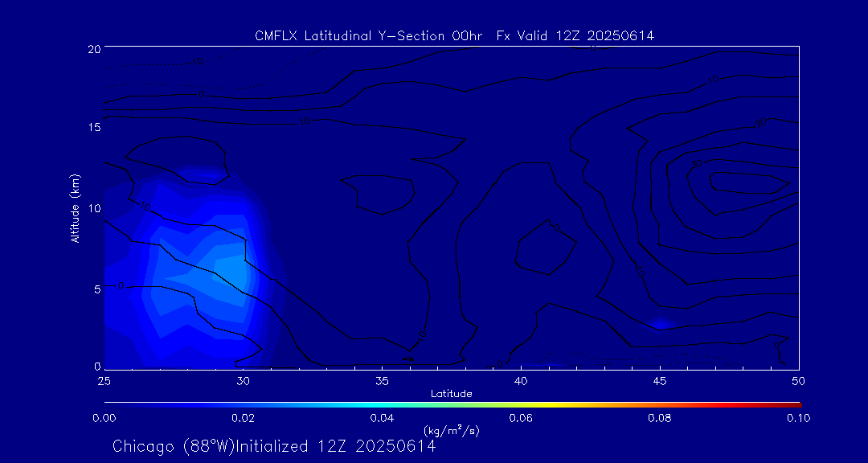Select the 30 tick label on latitude axis

(x=243, y=380)
